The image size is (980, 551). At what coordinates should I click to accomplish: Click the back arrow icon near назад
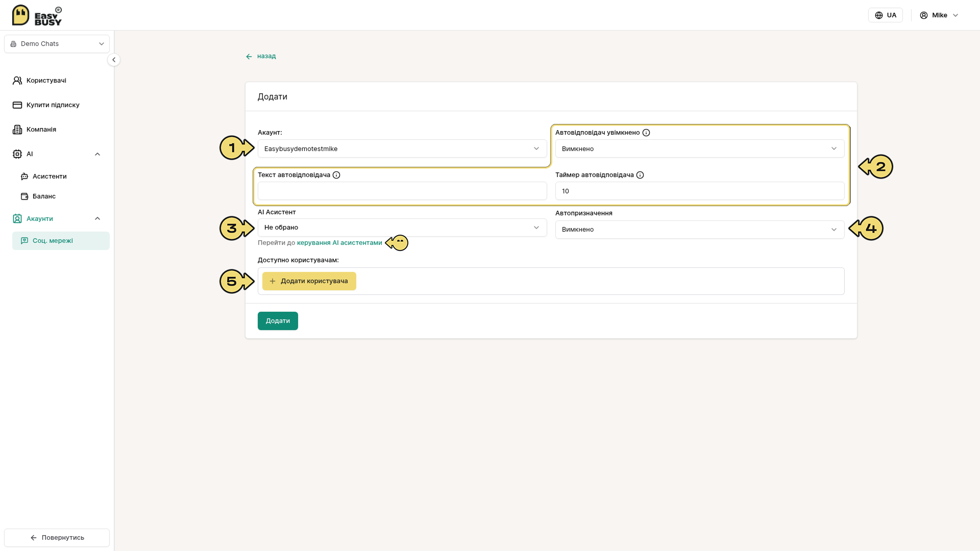(x=249, y=57)
